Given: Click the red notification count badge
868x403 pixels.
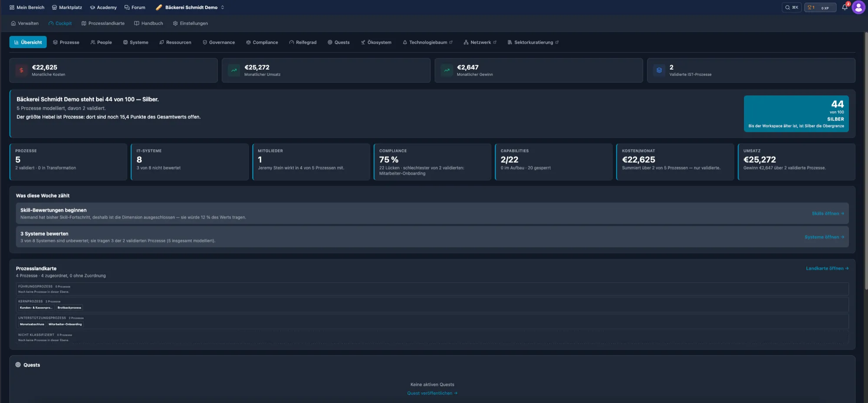Looking at the screenshot, I should tap(848, 4).
